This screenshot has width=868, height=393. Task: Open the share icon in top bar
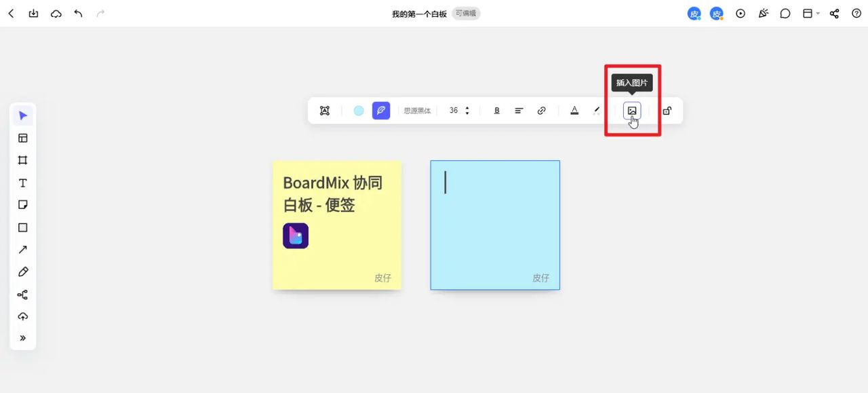tap(835, 14)
